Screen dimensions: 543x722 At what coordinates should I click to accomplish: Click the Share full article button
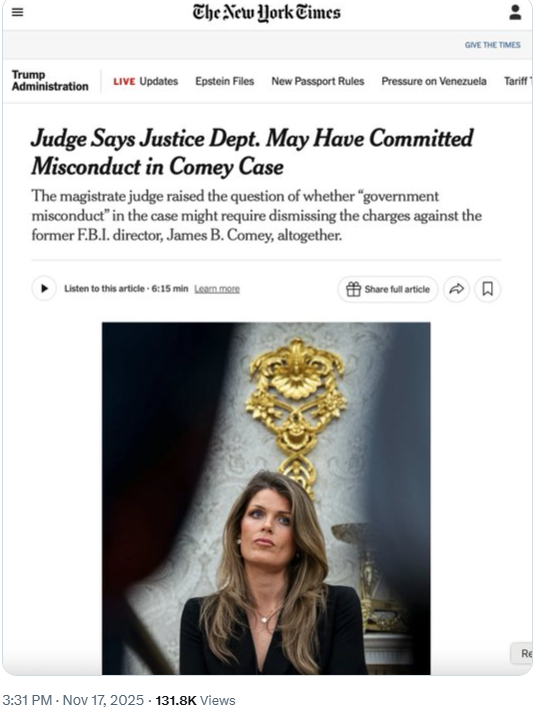click(x=388, y=289)
